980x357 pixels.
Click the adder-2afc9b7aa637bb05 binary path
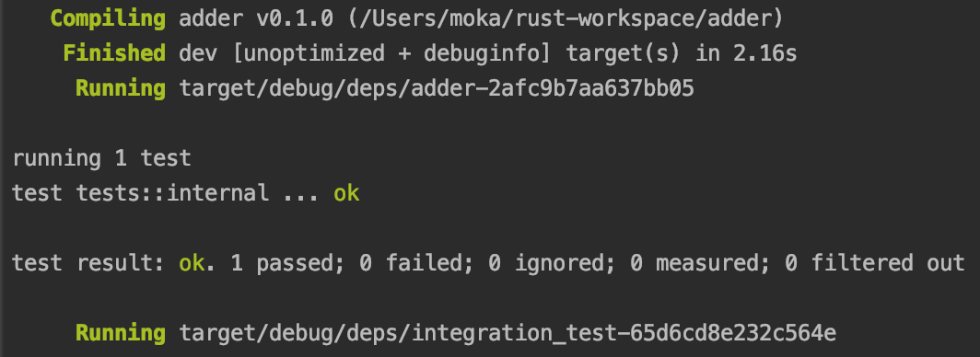point(437,88)
